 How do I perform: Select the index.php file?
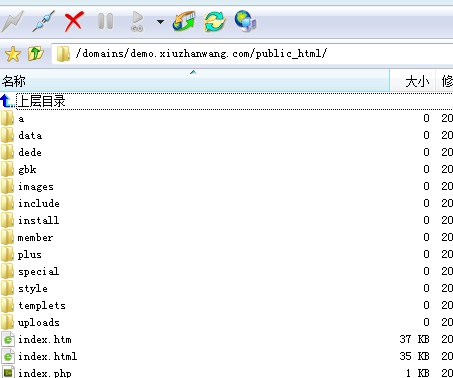(45, 373)
